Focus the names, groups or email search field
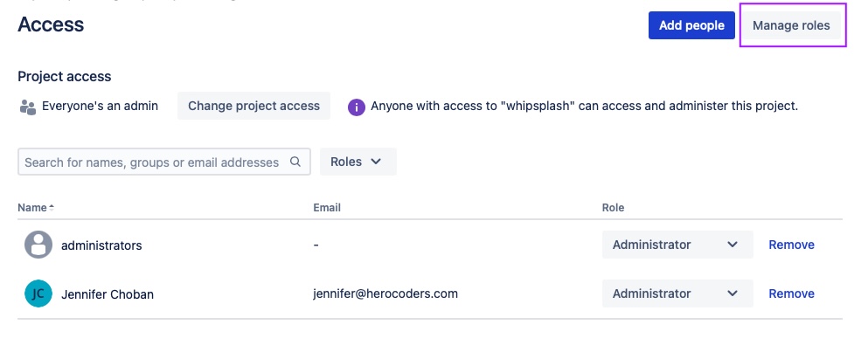The width and height of the screenshot is (868, 359). [152, 162]
